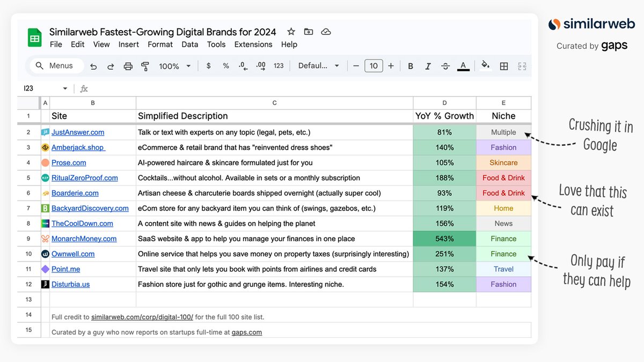Open the File menu
Screen dimensions: 644x362
tap(56, 45)
